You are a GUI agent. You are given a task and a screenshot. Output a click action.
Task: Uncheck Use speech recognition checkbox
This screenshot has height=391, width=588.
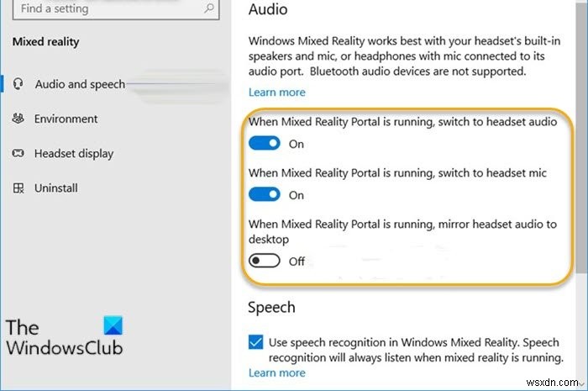[255, 342]
